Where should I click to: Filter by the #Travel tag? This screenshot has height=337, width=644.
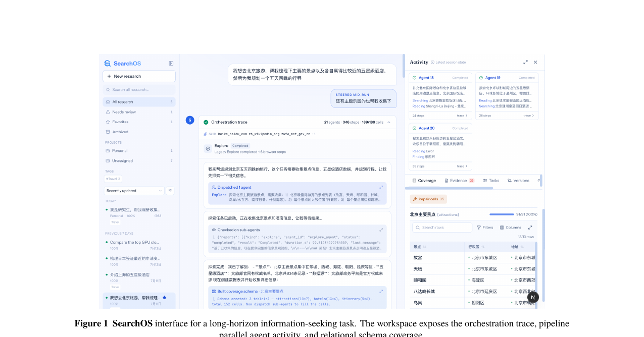tap(113, 179)
